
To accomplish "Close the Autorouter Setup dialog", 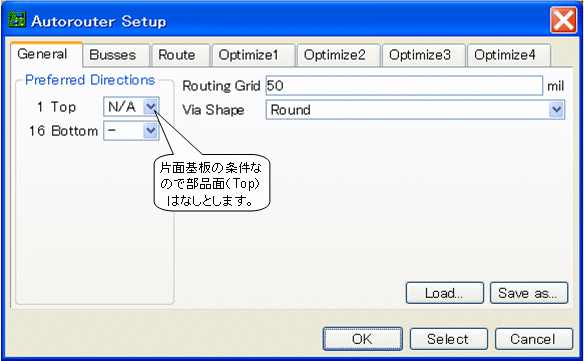I will tap(563, 20).
